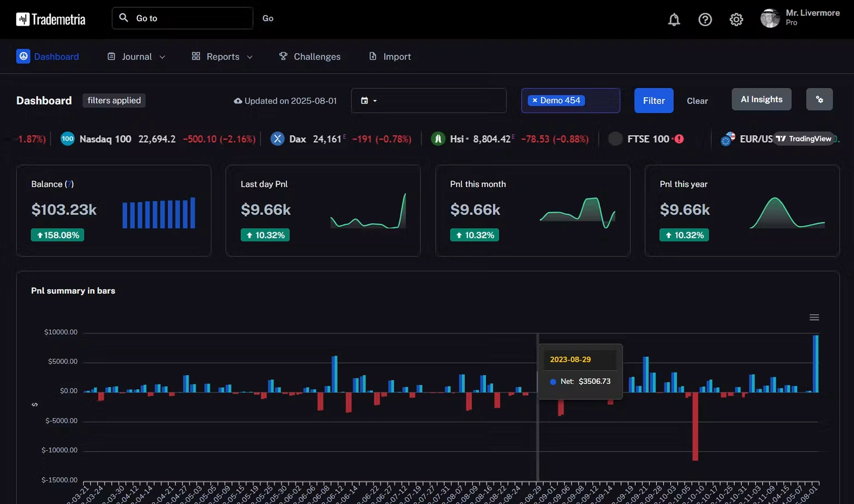854x504 pixels.
Task: Click the Balance 158.08% change badge
Action: (57, 235)
